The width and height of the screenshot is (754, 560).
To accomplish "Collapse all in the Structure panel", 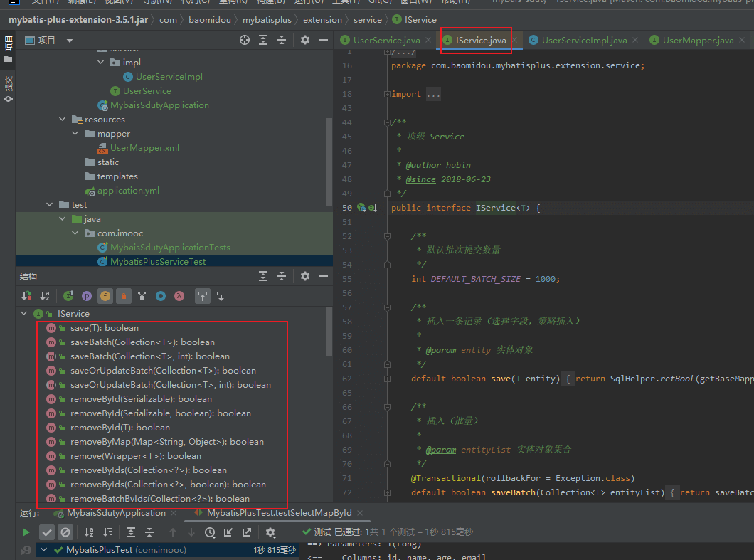I will tap(282, 276).
